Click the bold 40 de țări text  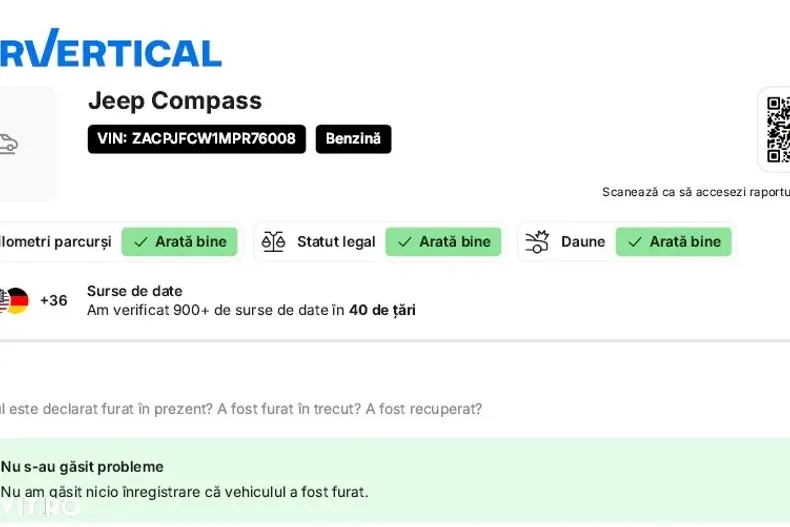(382, 310)
